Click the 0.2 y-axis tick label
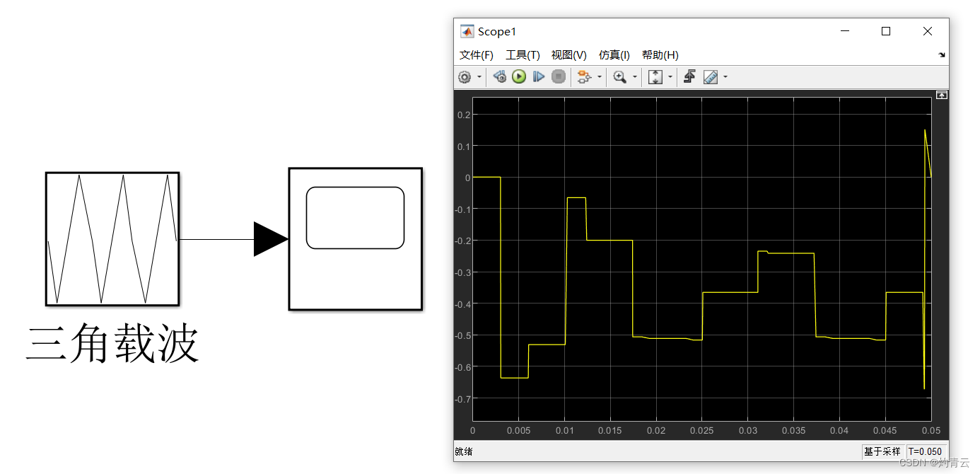Screen dimensions: 980x474 (x=464, y=115)
